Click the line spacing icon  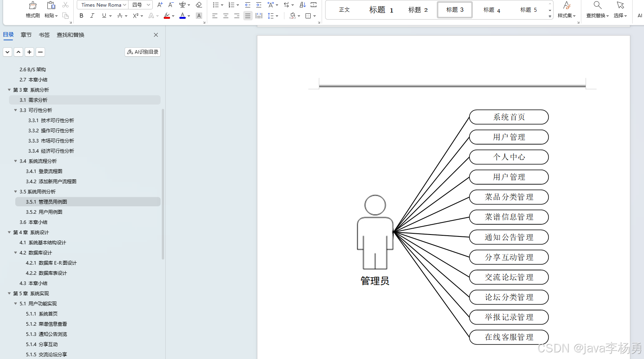[271, 16]
